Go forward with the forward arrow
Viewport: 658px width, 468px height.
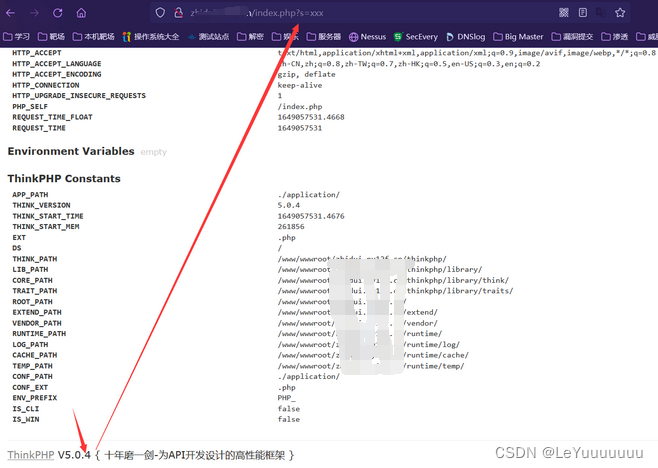(x=34, y=13)
